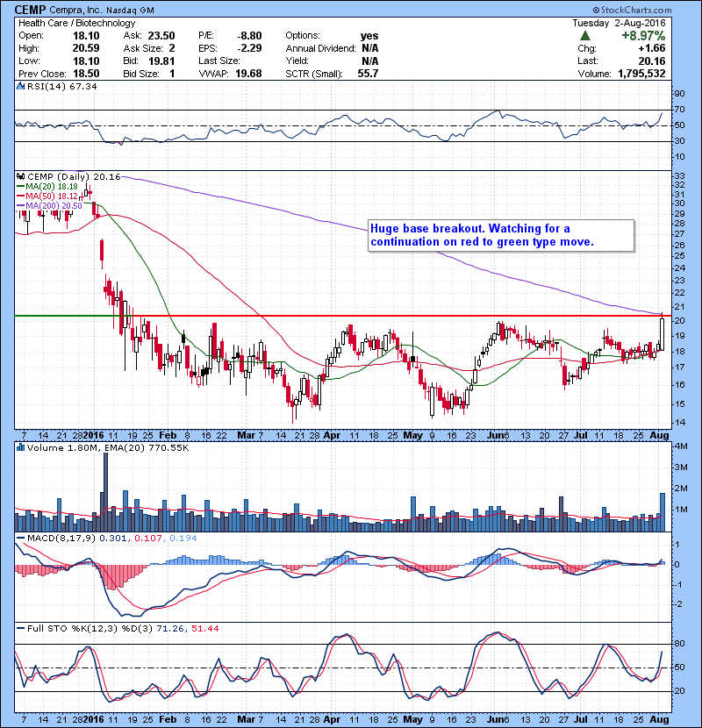This screenshot has width=702, height=728.
Task: Click the Huge base breakout annotation box
Action: [x=501, y=235]
